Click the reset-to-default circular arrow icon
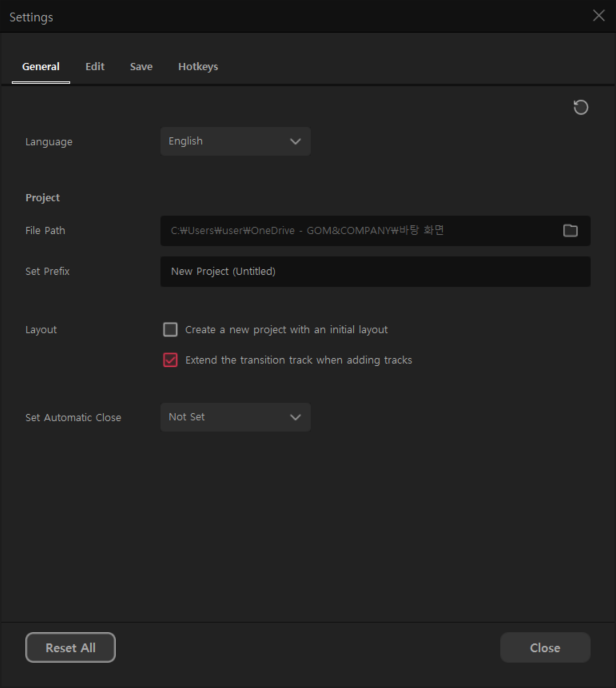Image resolution: width=616 pixels, height=688 pixels. point(580,107)
